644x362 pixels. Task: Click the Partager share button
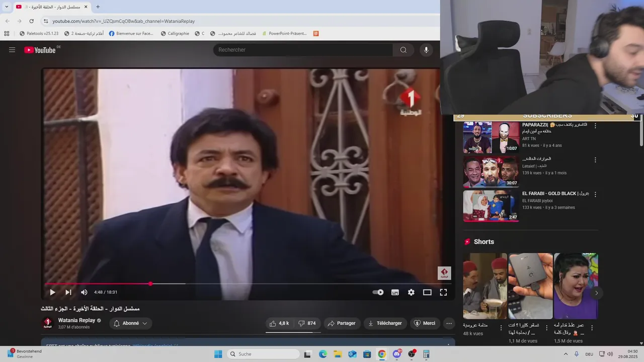point(342,323)
